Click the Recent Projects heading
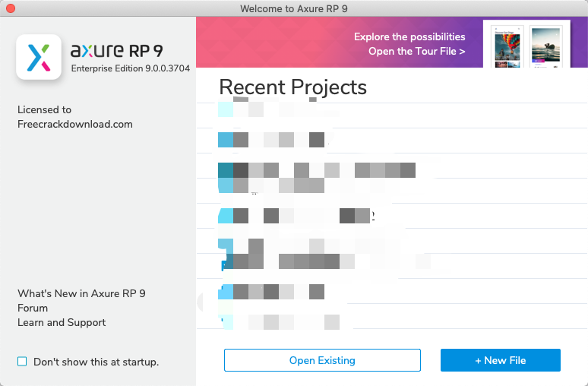 [292, 87]
